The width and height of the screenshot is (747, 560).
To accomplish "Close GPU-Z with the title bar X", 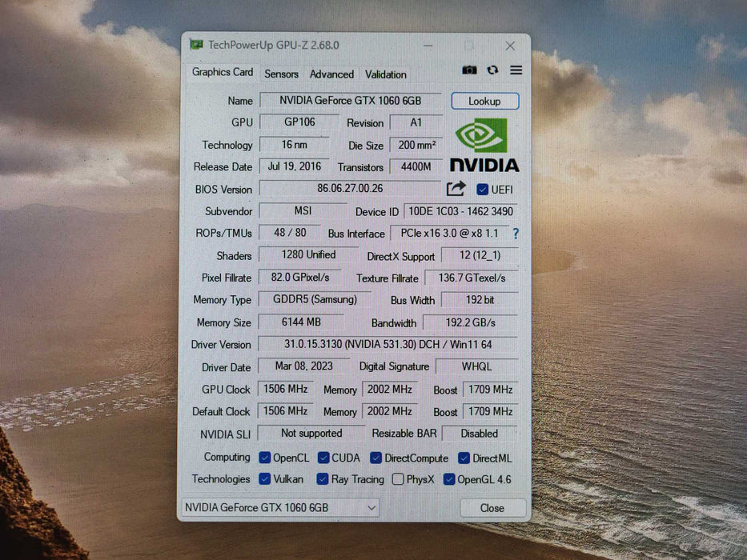I will (510, 46).
